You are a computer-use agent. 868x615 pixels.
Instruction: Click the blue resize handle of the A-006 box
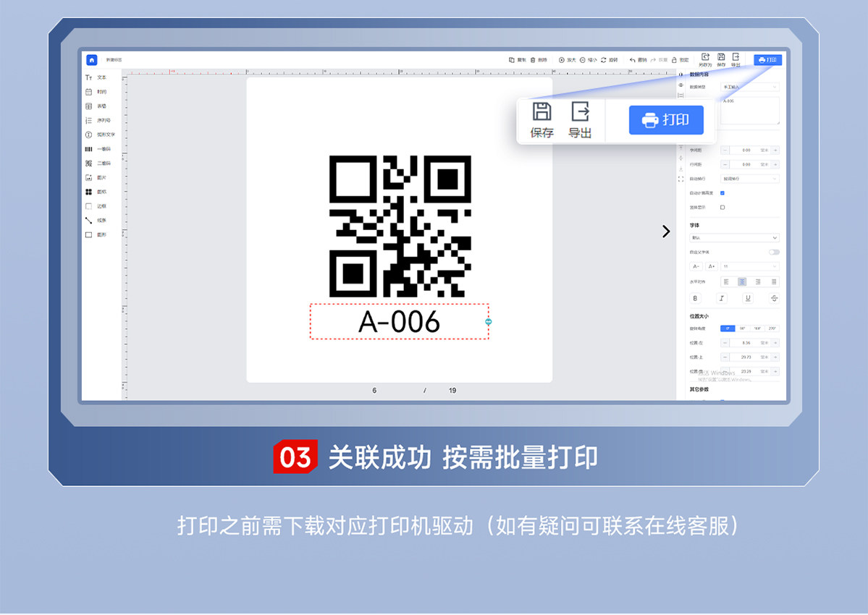pos(488,322)
